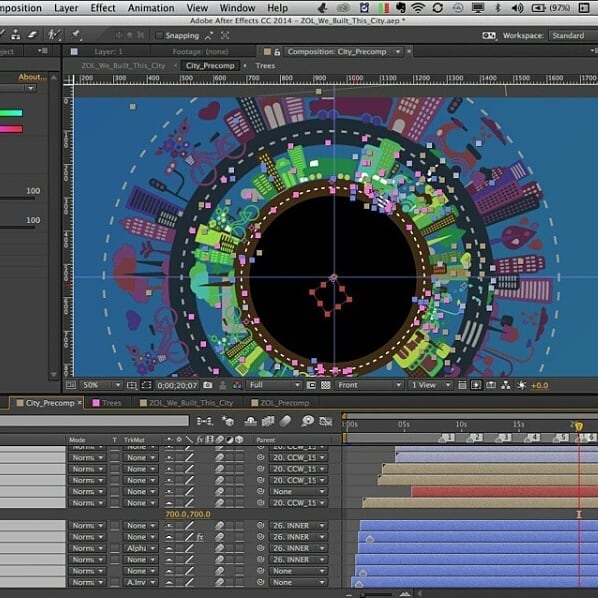Click the reset exposure icon
Viewport: 598px width, 598px height.
(x=521, y=385)
